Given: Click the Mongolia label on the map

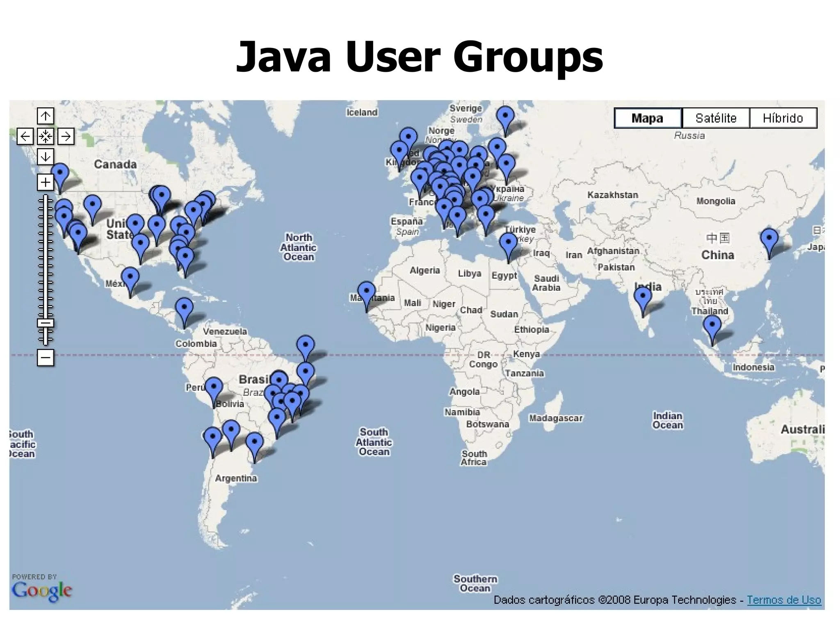Looking at the screenshot, I should (716, 201).
